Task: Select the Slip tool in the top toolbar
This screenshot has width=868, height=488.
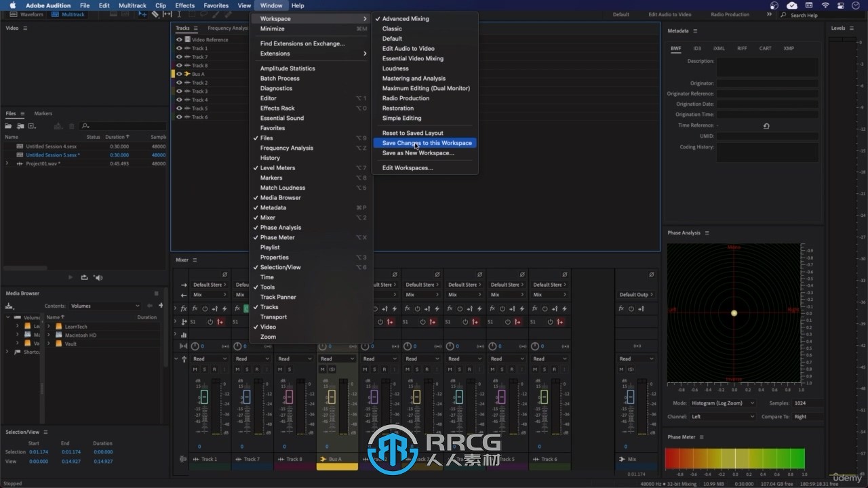Action: (167, 14)
